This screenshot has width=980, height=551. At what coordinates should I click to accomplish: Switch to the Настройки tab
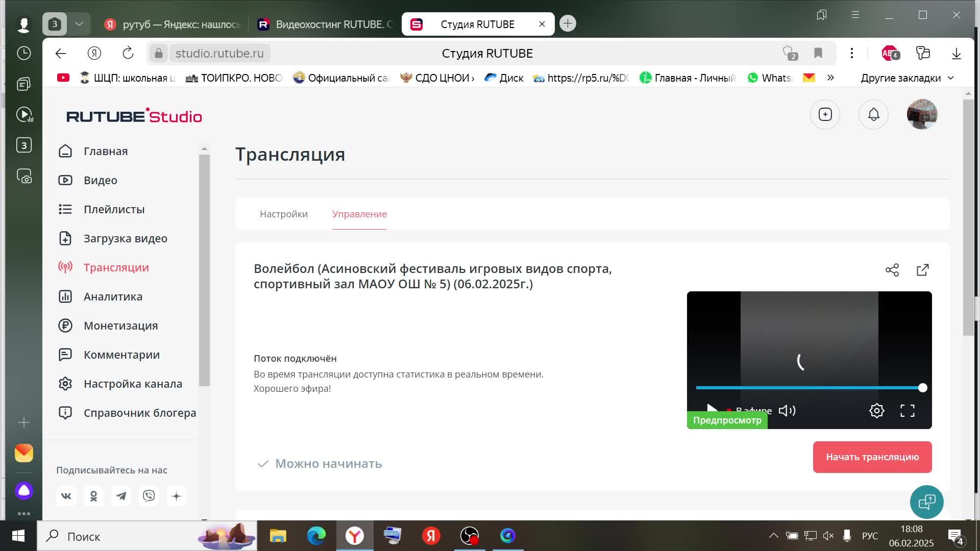[283, 214]
